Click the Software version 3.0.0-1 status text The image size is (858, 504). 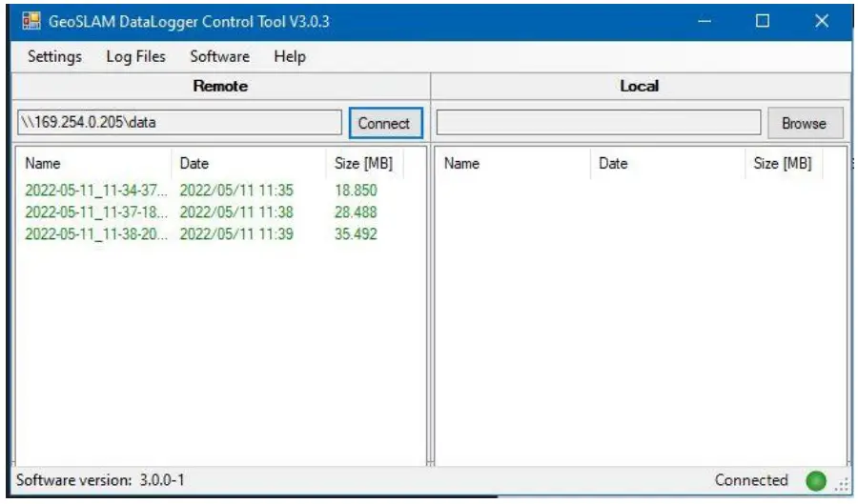click(x=100, y=480)
